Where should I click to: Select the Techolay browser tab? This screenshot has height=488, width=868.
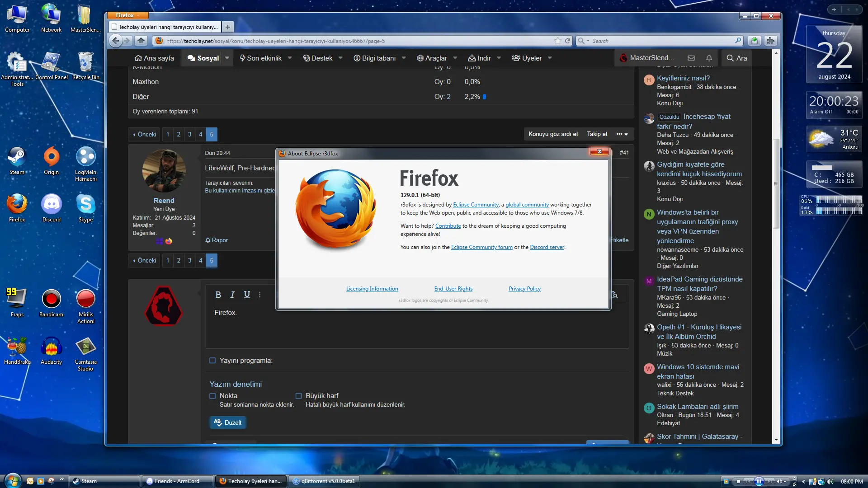click(165, 27)
